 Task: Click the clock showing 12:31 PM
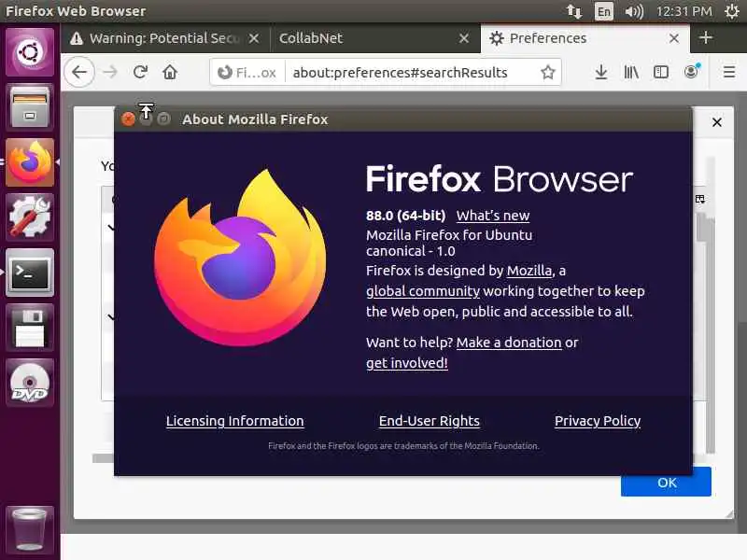click(684, 11)
